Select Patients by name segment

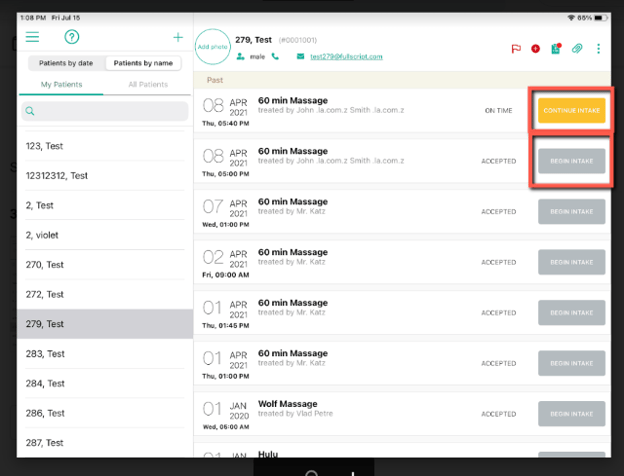[x=143, y=63]
